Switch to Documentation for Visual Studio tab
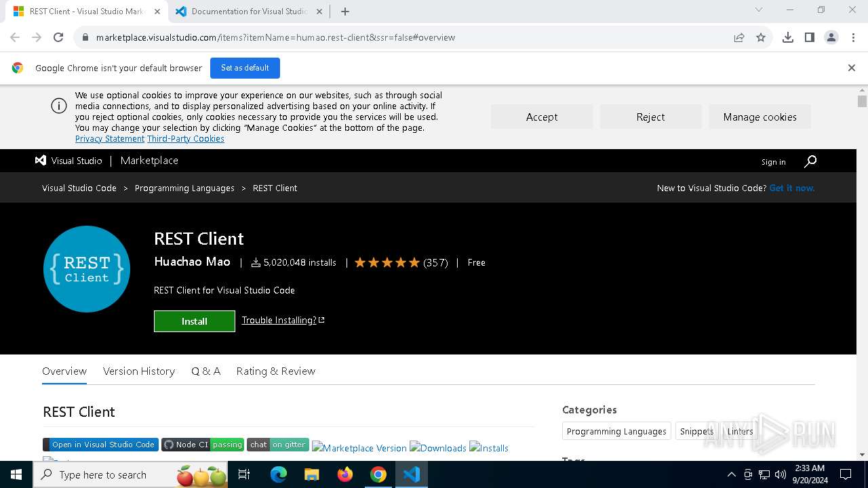The image size is (868, 488). coord(250,12)
